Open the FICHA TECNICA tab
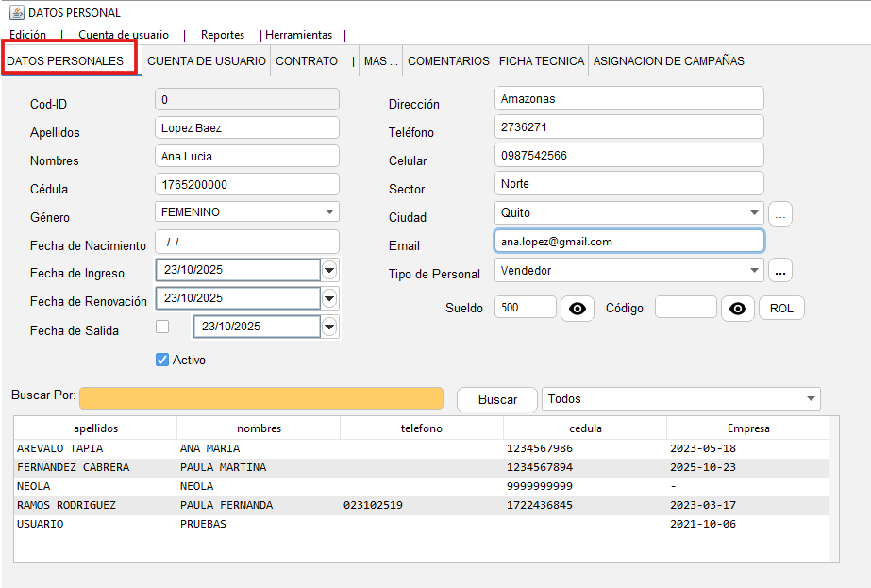The image size is (871, 588). tap(542, 60)
